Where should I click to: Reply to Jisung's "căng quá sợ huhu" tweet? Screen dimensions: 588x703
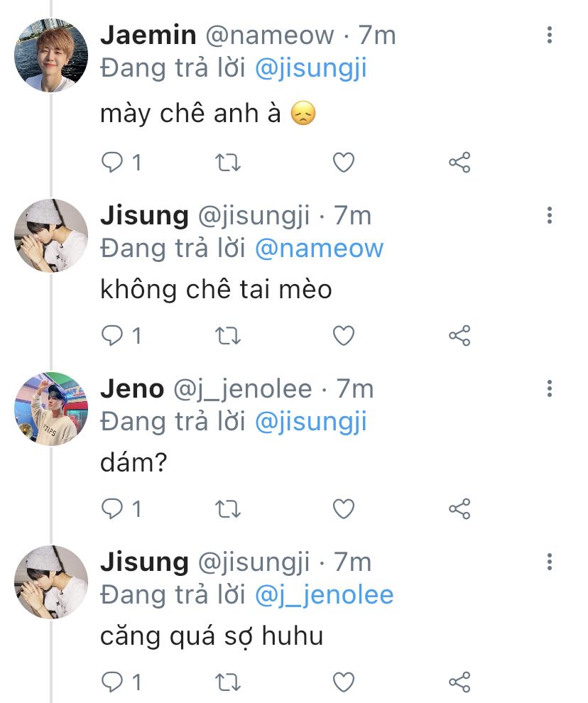click(111, 682)
